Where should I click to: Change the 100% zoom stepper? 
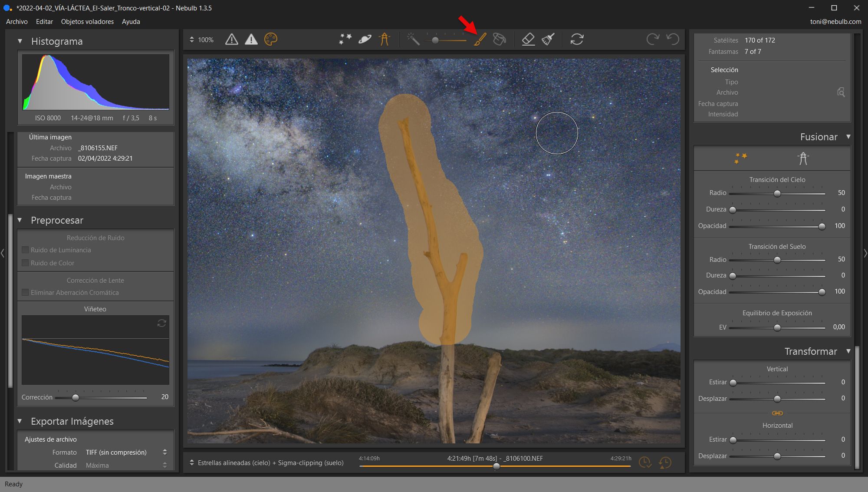point(192,40)
